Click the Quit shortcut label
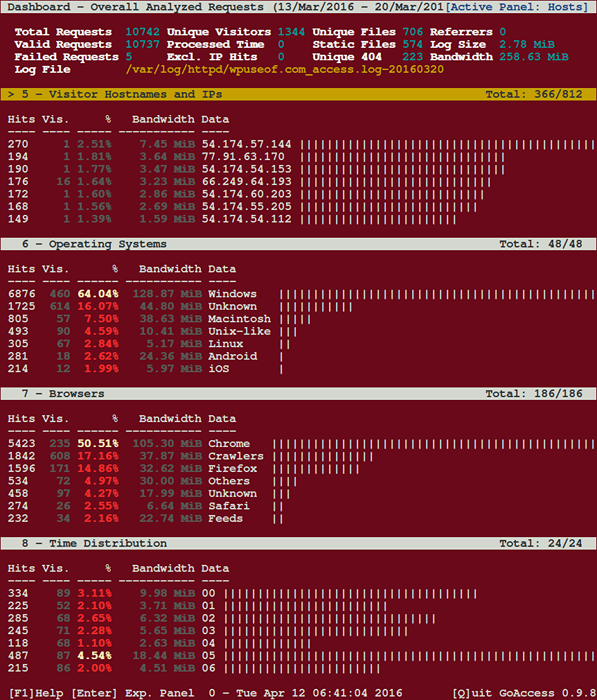The width and height of the screenshot is (597, 700). click(x=472, y=693)
